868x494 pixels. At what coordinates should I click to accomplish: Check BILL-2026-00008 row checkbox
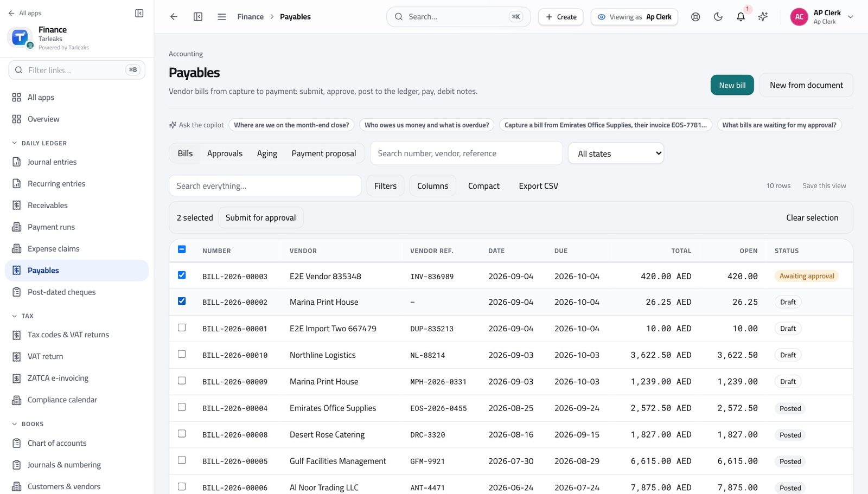coord(182,434)
